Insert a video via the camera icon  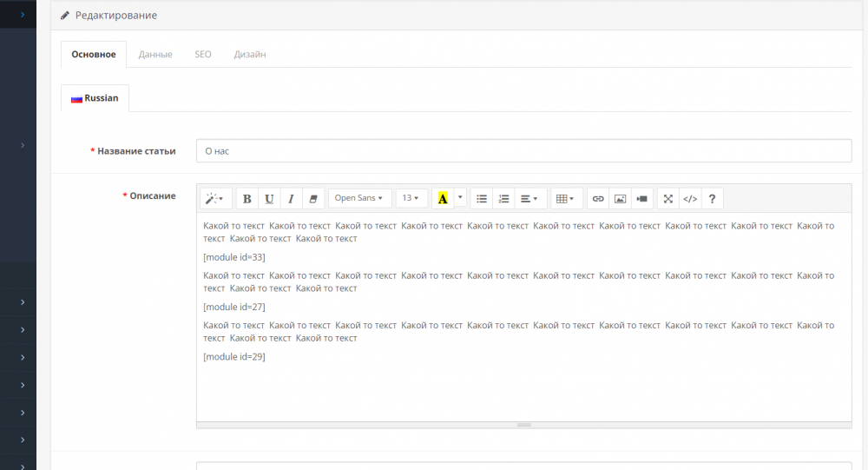[642, 198]
